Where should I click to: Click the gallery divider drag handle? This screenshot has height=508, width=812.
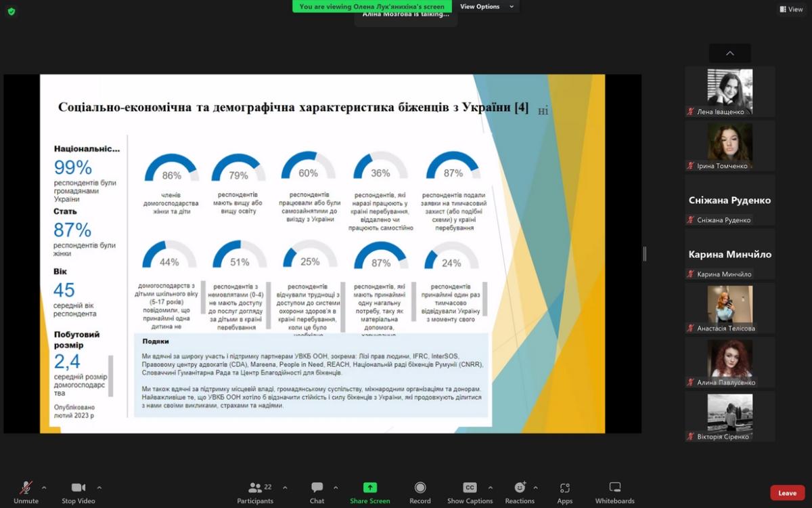pos(644,254)
